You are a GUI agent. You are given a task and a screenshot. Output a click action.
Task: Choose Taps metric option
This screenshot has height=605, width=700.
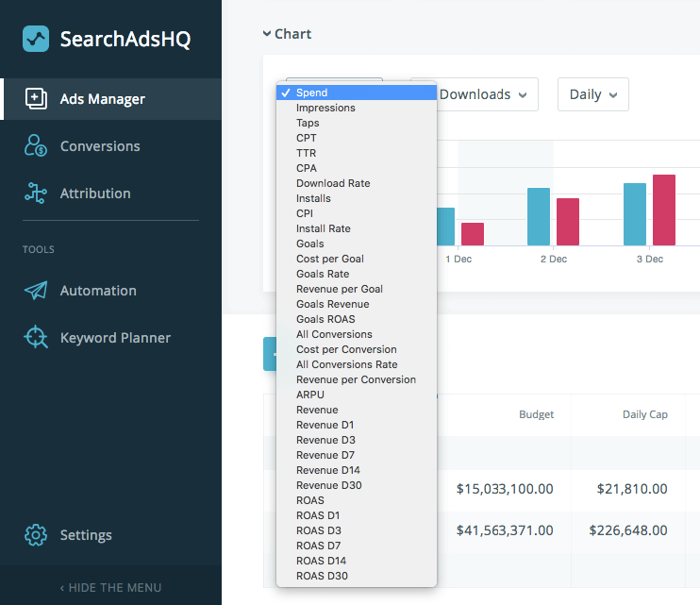[x=357, y=123]
